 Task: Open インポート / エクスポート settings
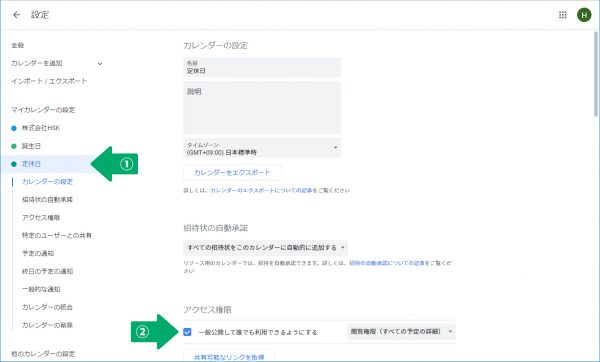point(49,81)
